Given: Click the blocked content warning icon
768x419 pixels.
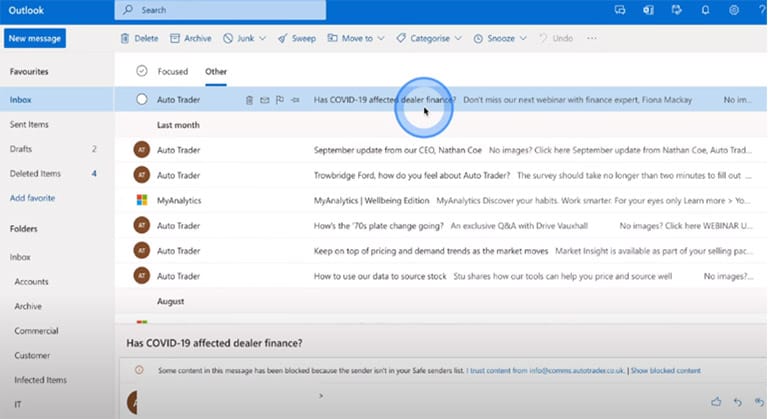Looking at the screenshot, I should click(140, 370).
